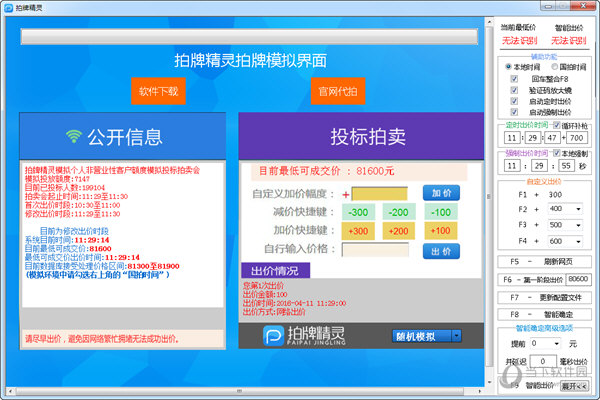The image size is (600, 400).
Task: Click the +300 price shortcut
Action: point(358,231)
